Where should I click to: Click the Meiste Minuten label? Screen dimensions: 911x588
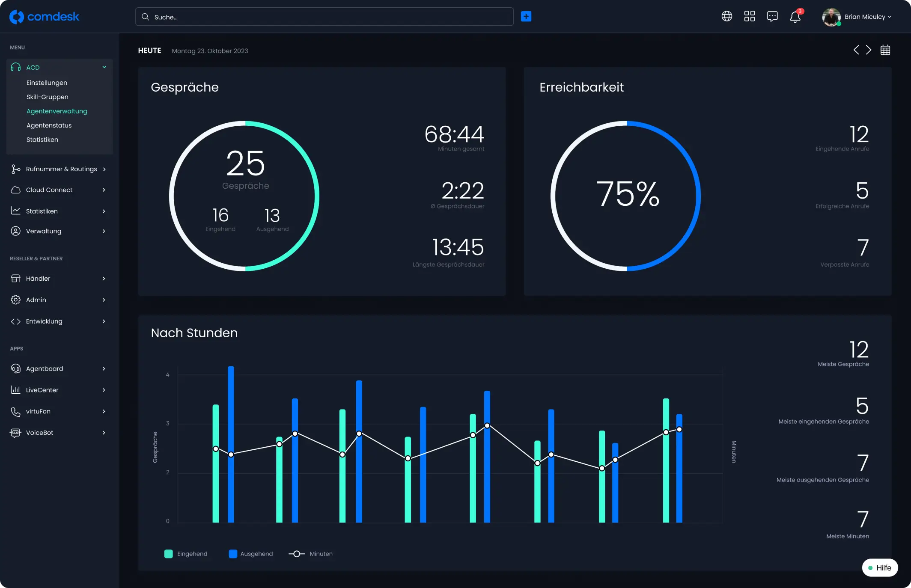coord(848,536)
